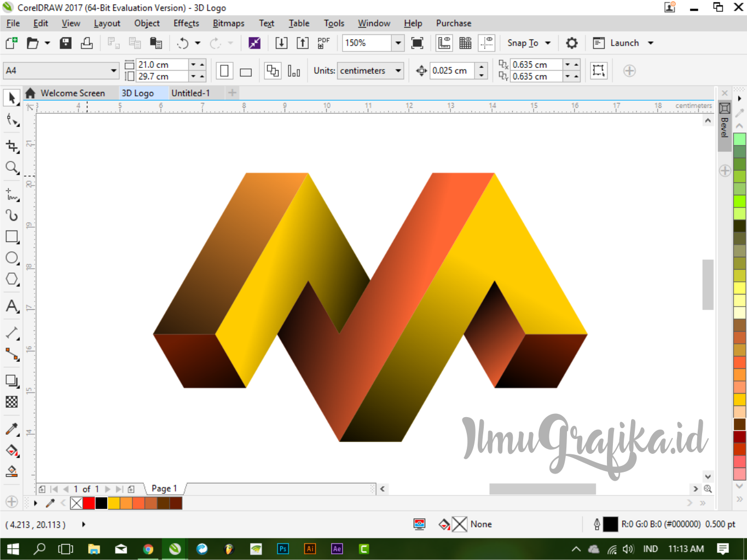Pick the yellow swatch in the color palette
Image resolution: width=747 pixels, height=560 pixels.
click(113, 503)
